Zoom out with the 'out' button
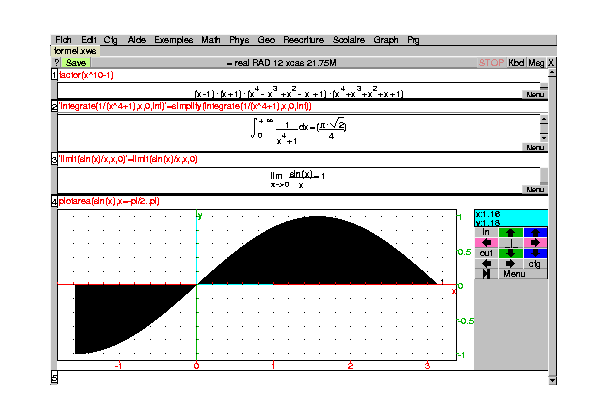The height and width of the screenshot is (419, 607). (486, 253)
